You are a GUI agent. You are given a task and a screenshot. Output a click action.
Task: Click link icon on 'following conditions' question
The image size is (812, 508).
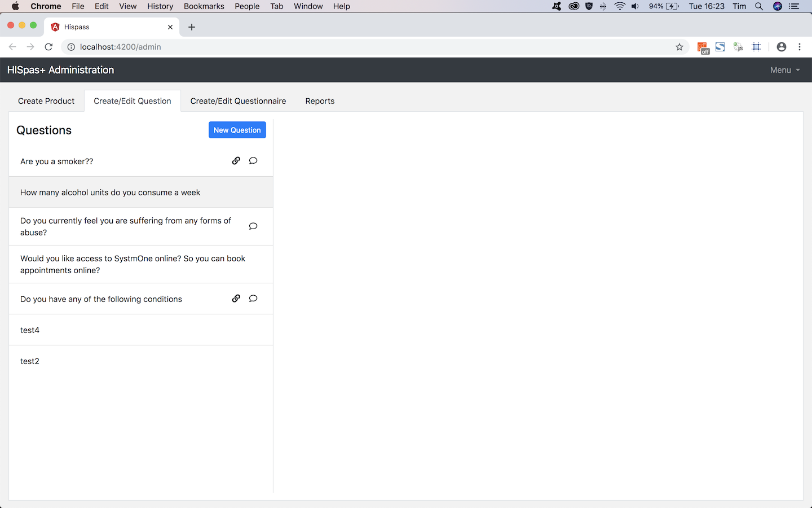236,299
